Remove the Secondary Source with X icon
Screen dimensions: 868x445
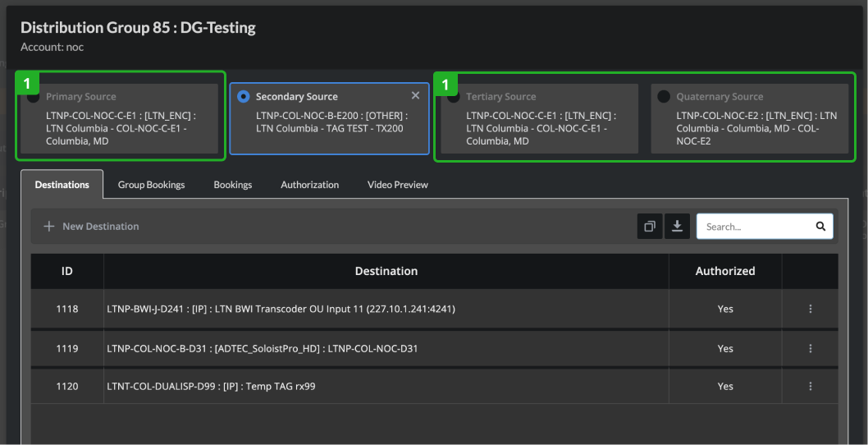pyautogui.click(x=416, y=96)
